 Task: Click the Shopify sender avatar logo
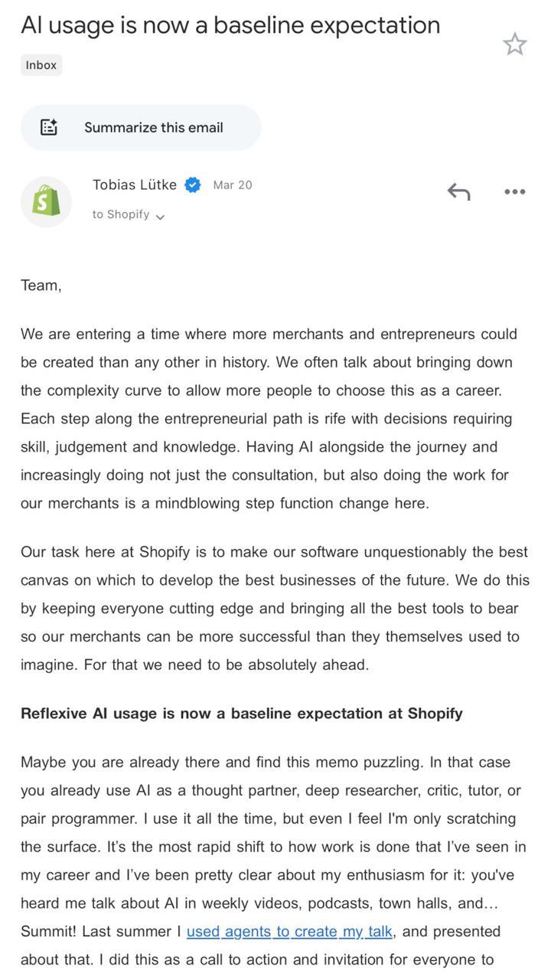tap(47, 201)
